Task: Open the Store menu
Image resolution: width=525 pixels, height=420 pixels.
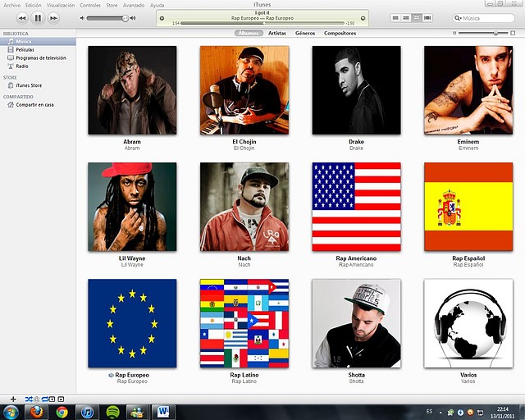Action: click(112, 6)
